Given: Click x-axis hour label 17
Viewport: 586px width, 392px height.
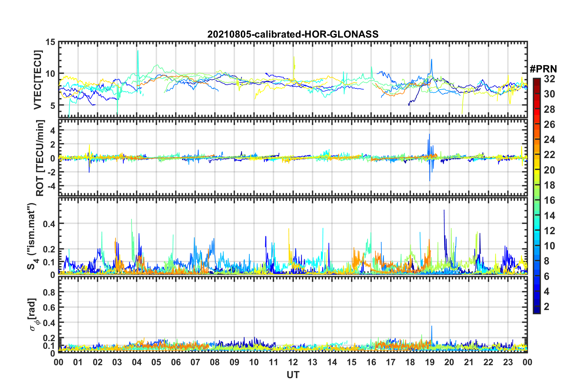Looking at the screenshot, I should [391, 362].
